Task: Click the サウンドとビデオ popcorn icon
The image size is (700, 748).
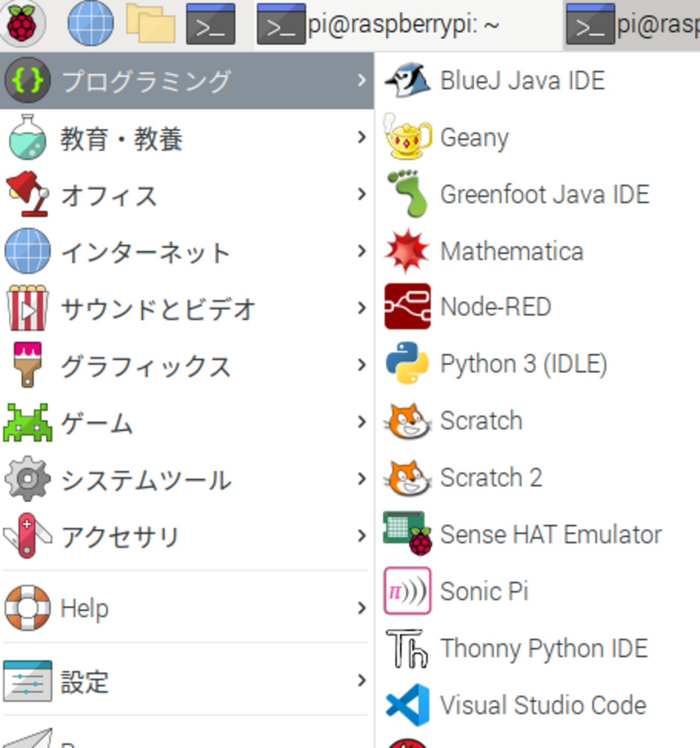Action: pos(27,308)
